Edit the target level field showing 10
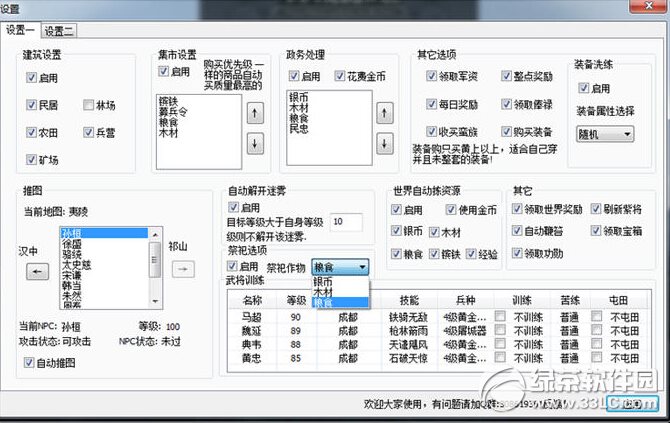 [346, 222]
